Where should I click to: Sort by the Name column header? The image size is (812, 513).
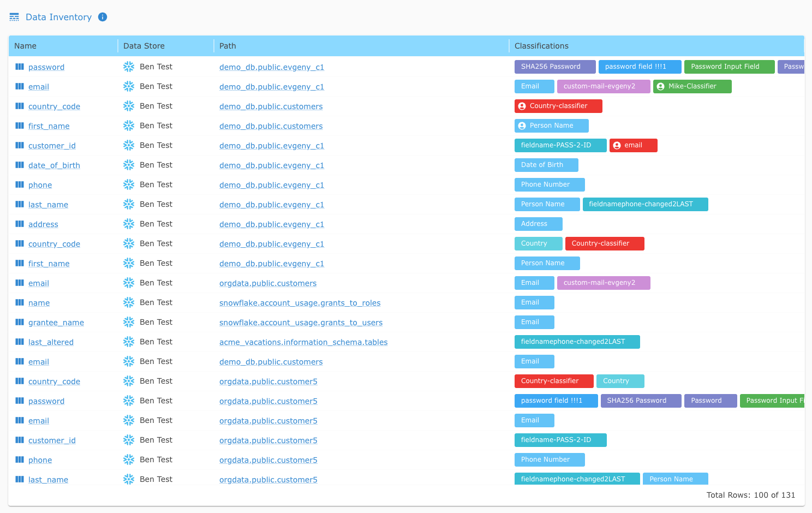26,46
